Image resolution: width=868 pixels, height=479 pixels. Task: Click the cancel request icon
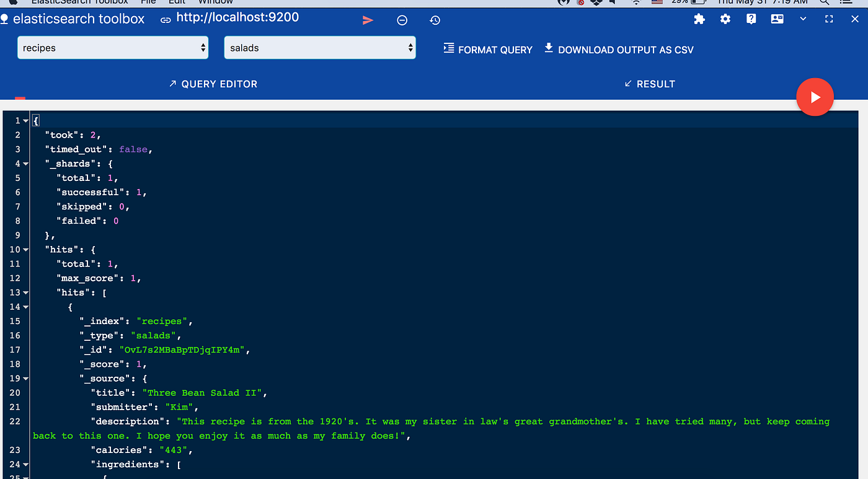(402, 20)
